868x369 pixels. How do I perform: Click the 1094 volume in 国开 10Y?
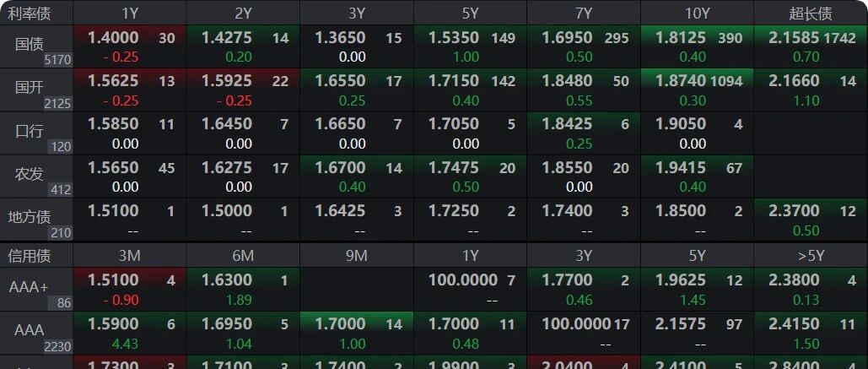726,81
